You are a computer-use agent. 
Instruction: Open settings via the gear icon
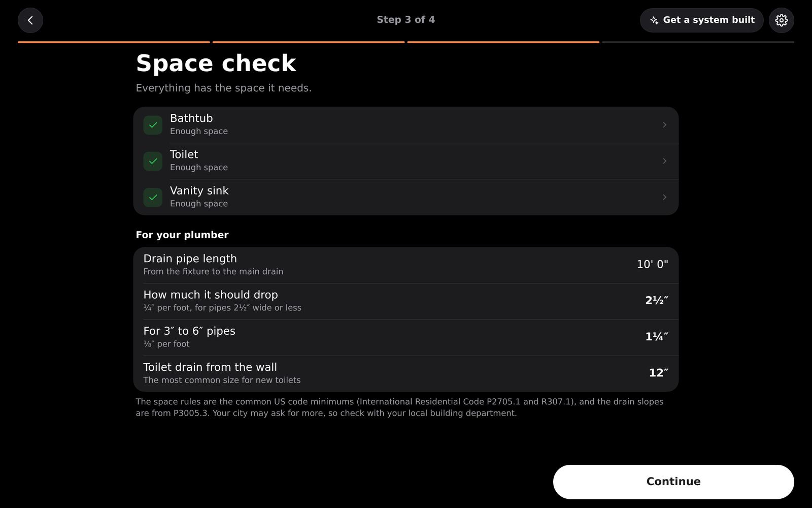[782, 20]
